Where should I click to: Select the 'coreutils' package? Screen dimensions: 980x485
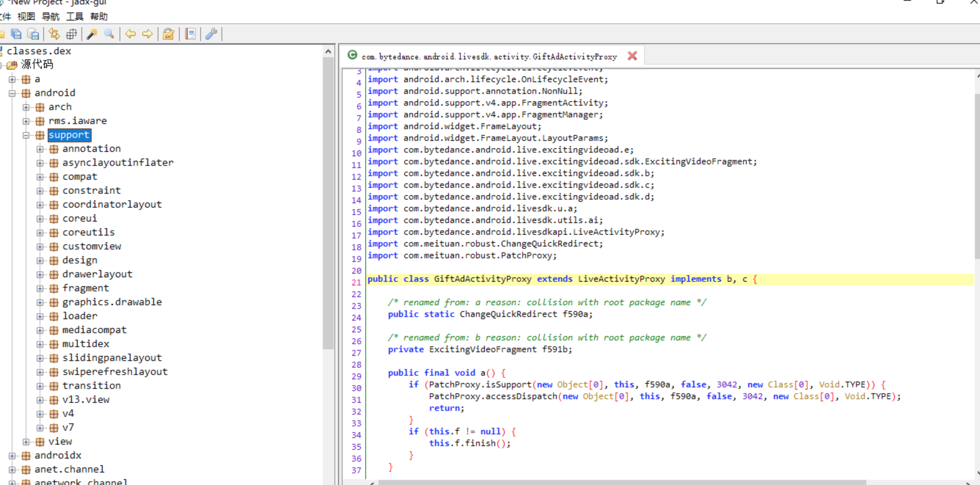click(88, 233)
